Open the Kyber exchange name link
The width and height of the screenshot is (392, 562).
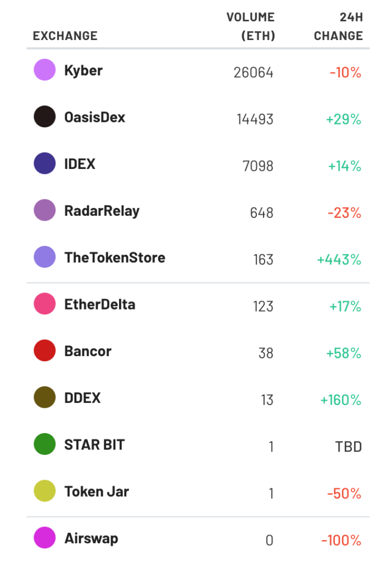83,71
